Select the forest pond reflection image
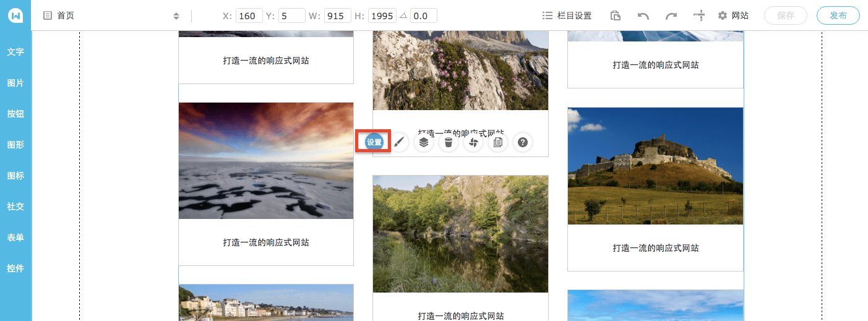Viewport: 868px width, 321px height. tap(461, 234)
